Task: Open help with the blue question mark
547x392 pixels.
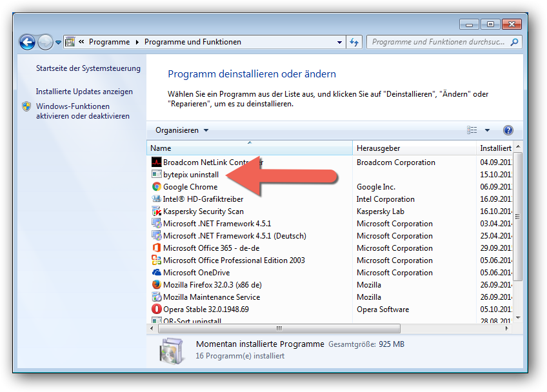Action: coord(508,130)
